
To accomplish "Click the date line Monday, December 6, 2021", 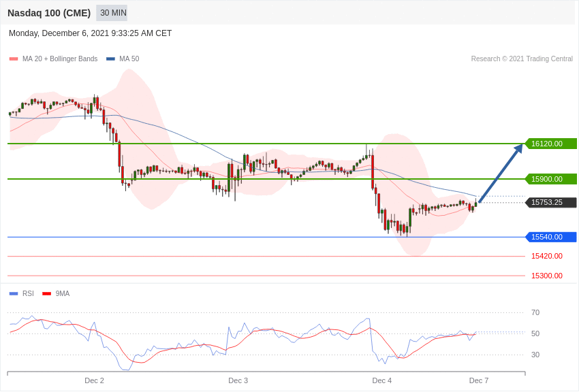I will [x=90, y=33].
